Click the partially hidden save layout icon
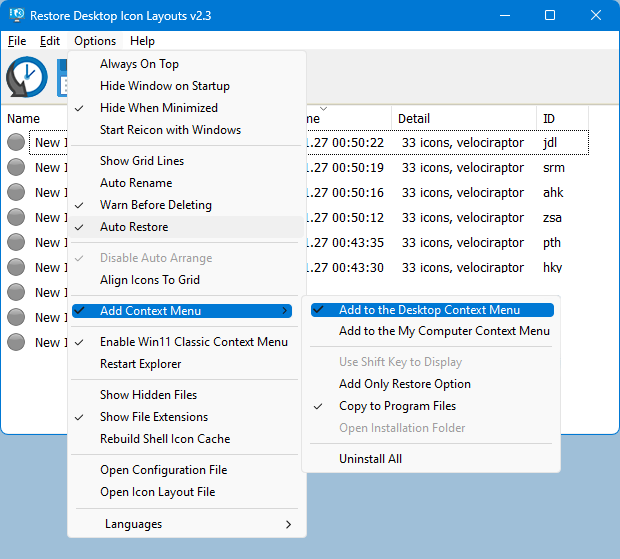The width and height of the screenshot is (620, 559). point(62,77)
